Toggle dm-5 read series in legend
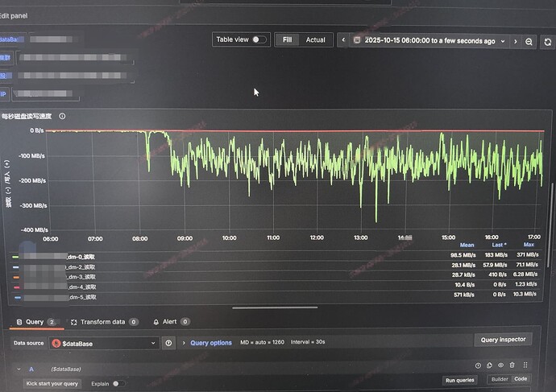 83,297
